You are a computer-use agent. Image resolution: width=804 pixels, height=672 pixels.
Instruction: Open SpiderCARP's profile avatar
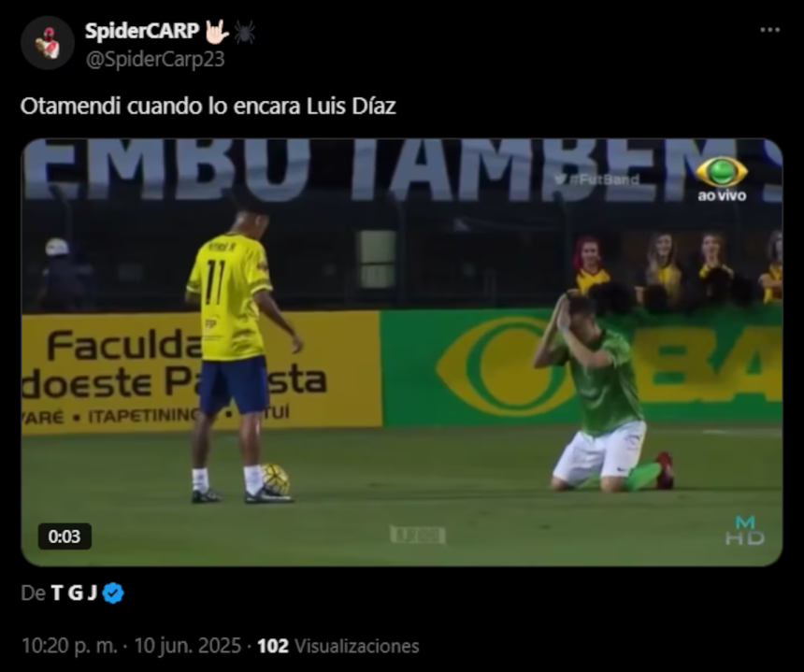point(48,43)
